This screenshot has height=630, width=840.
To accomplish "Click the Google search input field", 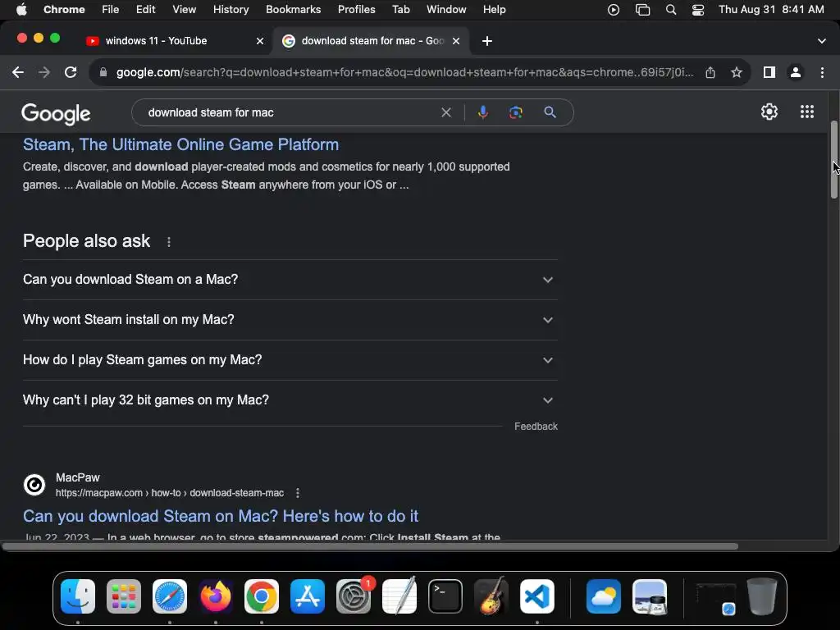I will pos(292,112).
